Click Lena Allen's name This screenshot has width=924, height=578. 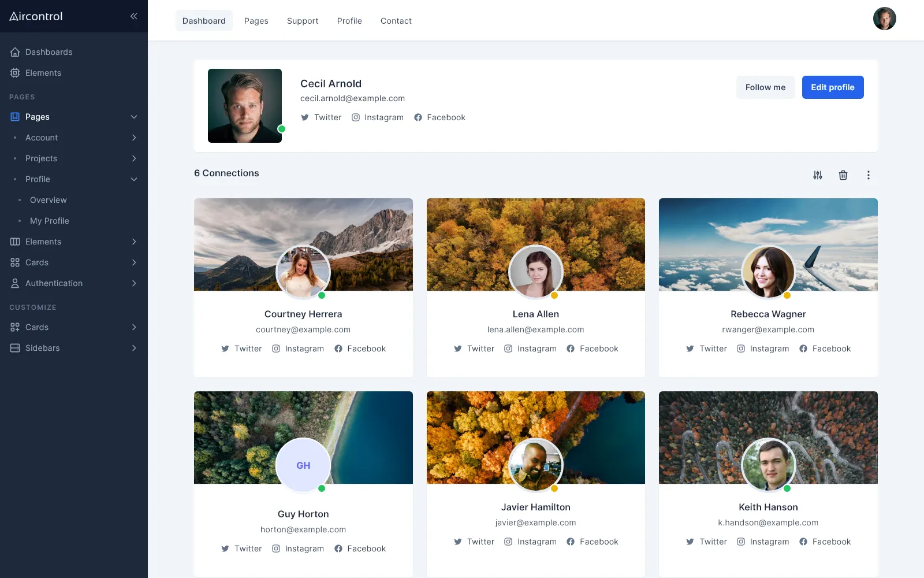coord(536,314)
